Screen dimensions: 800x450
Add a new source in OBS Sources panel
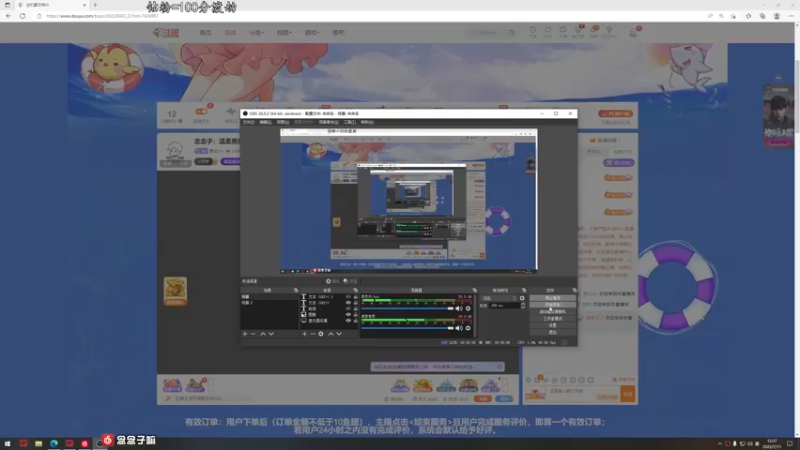[x=304, y=334]
